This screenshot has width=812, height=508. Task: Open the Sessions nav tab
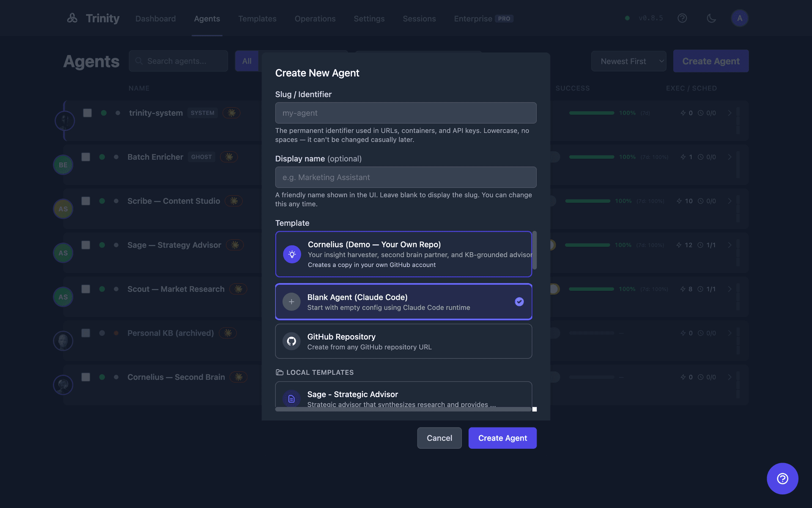click(x=419, y=19)
